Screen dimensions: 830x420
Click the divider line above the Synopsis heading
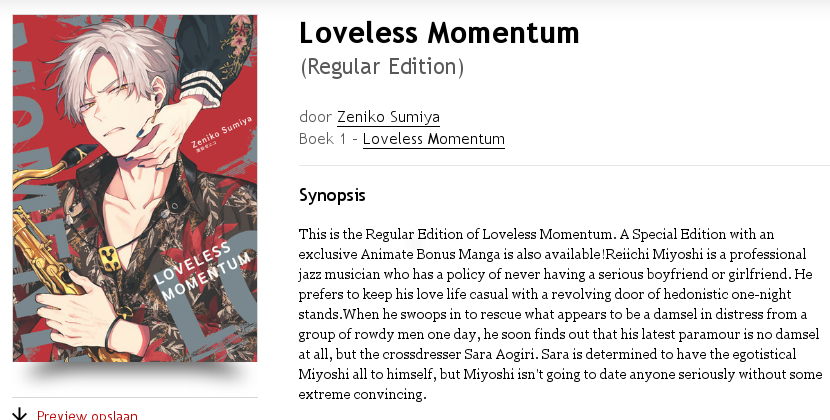coord(564,165)
